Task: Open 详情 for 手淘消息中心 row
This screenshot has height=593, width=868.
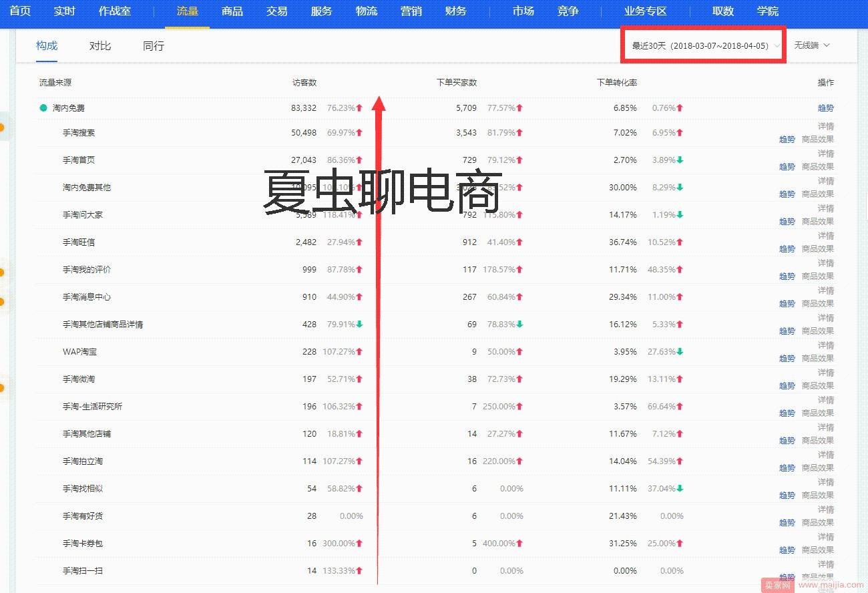Action: point(826,290)
